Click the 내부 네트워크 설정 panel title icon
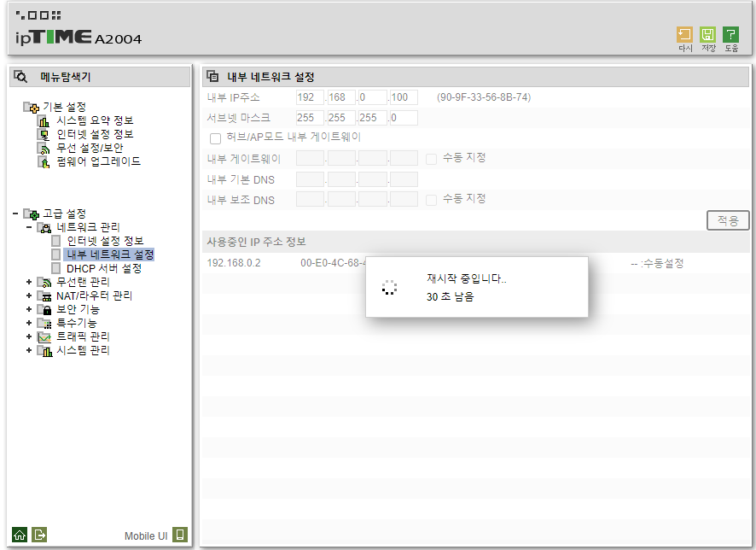Screen dimensions: 756x550 pyautogui.click(x=212, y=76)
